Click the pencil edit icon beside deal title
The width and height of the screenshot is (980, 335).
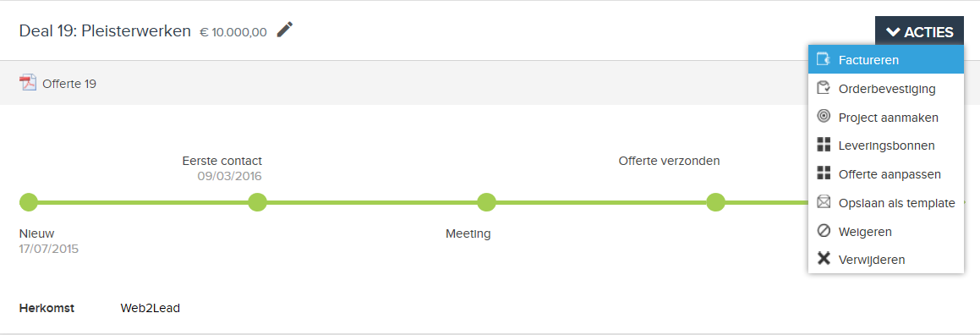point(285,30)
